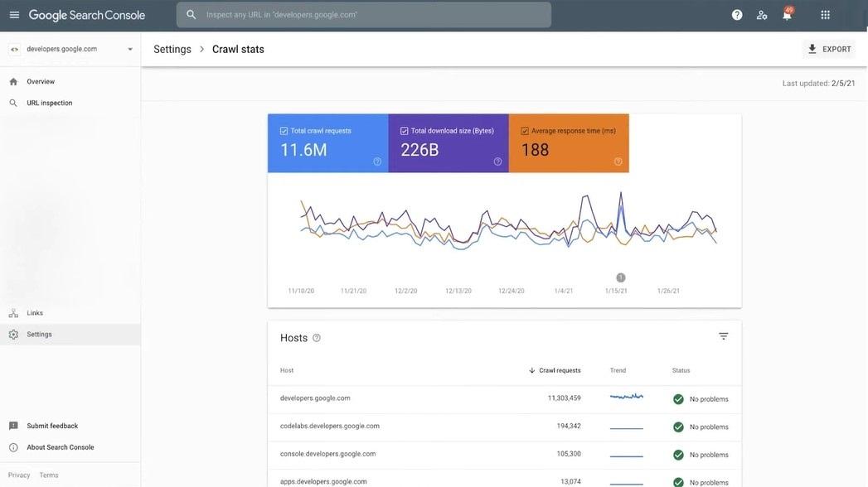Go to Overview in the sidebar
This screenshot has height=487, width=868.
(41, 79)
